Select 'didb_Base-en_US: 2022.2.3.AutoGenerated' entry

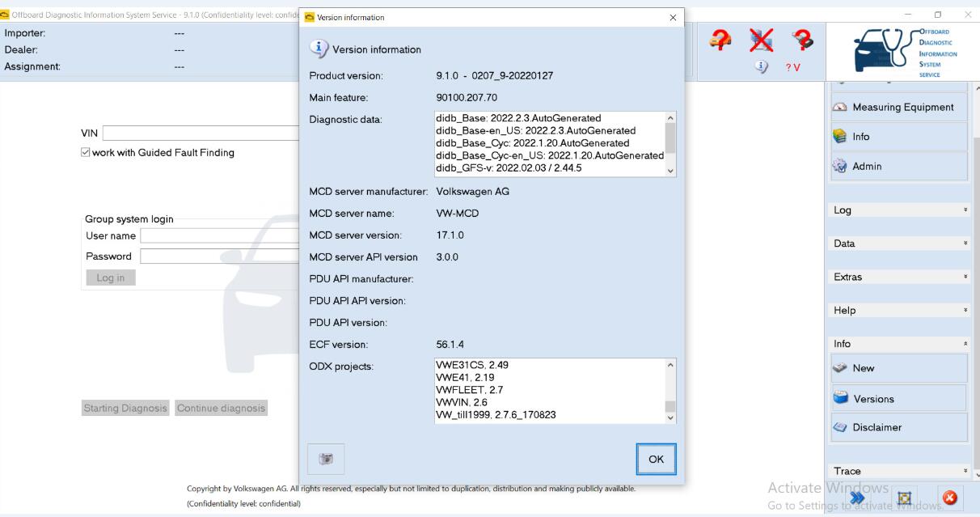pyautogui.click(x=535, y=131)
